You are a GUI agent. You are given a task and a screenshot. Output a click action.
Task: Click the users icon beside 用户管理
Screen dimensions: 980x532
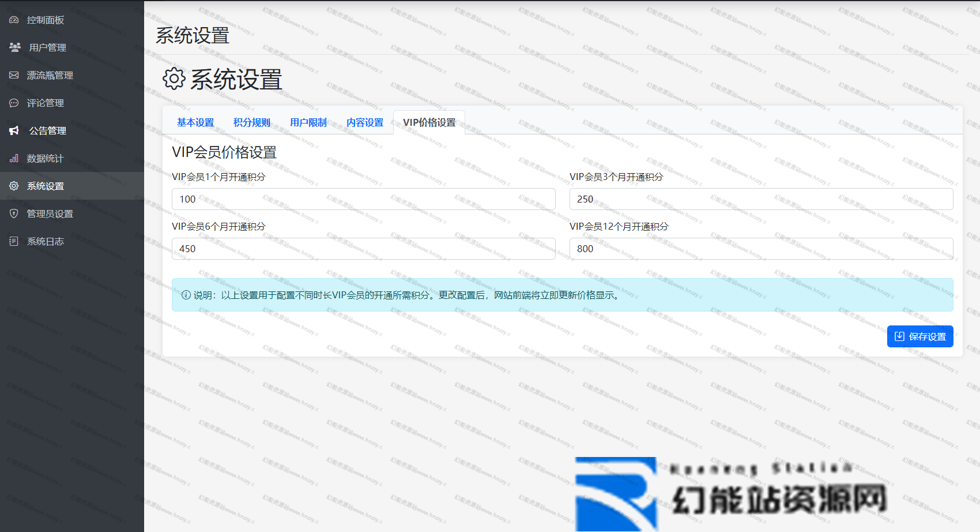pos(15,47)
